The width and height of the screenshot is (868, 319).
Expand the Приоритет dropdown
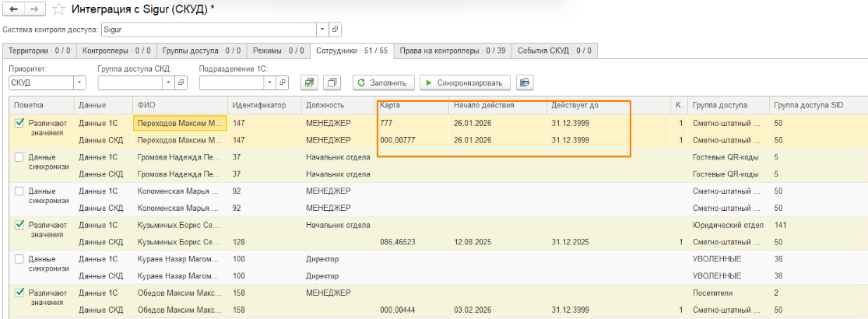[79, 82]
